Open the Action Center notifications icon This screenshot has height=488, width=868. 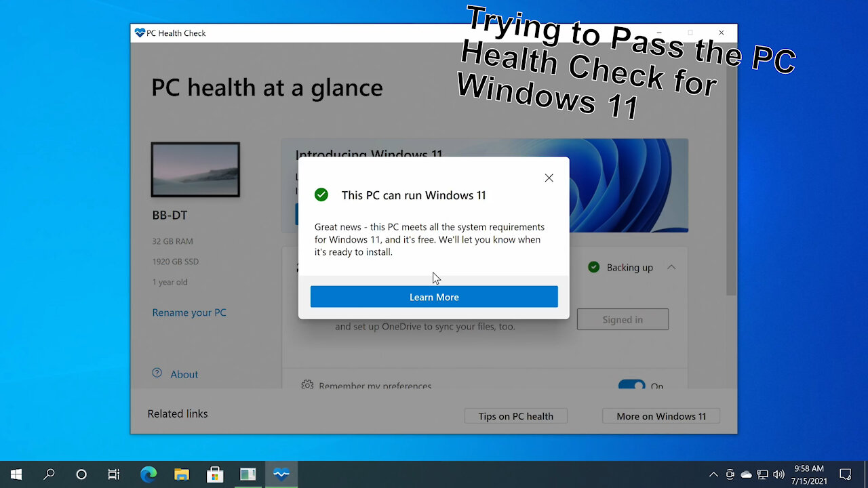pos(846,474)
